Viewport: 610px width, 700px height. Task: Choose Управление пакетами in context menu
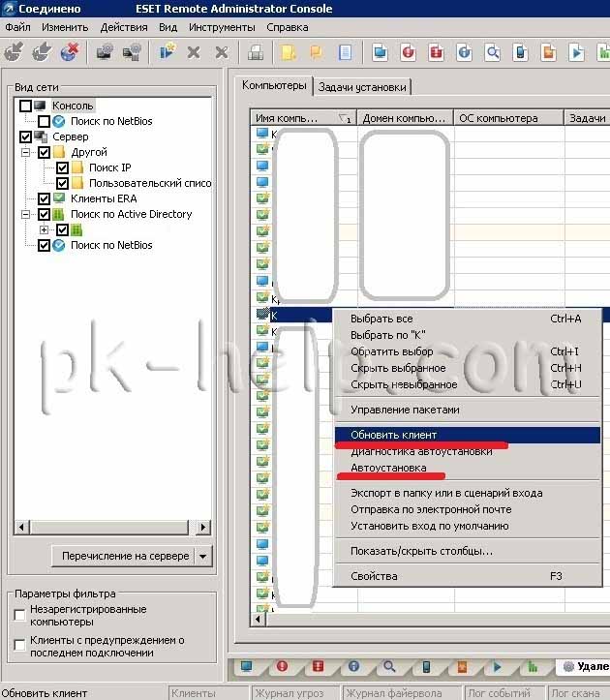(467, 410)
